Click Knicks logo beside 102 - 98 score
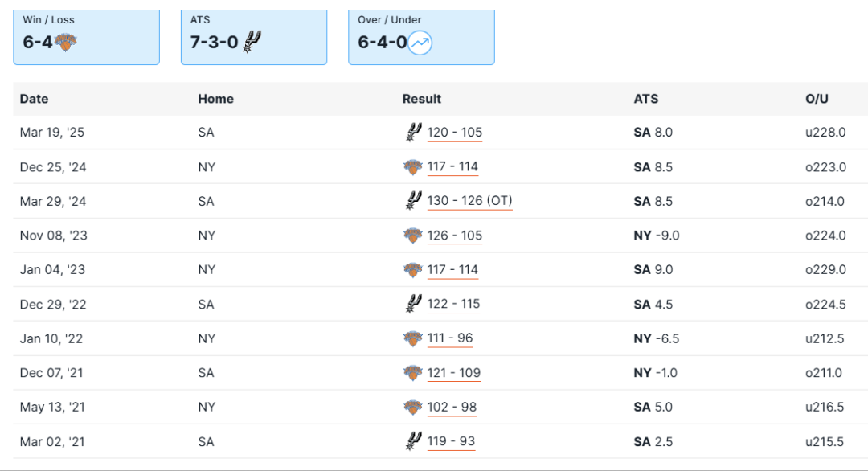 click(x=412, y=408)
